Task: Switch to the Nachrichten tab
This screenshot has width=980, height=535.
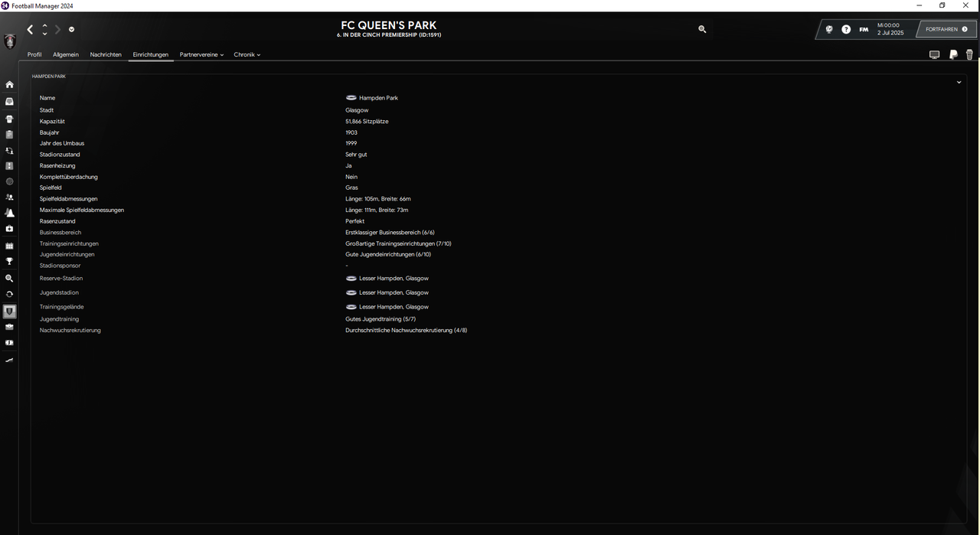Action: click(x=106, y=55)
